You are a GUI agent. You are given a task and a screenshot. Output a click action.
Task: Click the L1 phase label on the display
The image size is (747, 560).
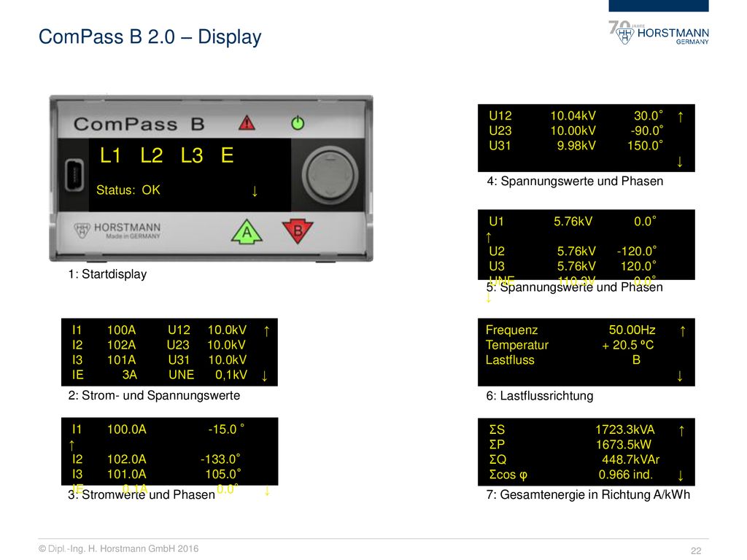(110, 156)
